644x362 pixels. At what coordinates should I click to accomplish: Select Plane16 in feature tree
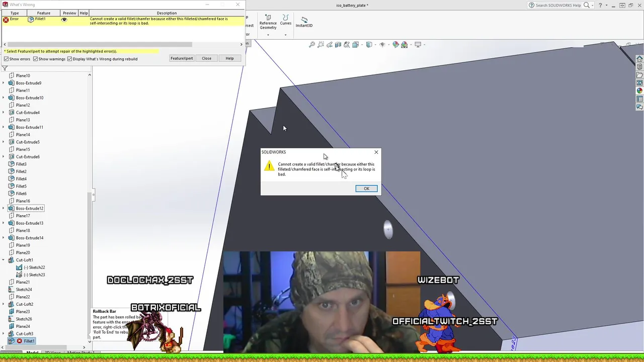pyautogui.click(x=19, y=201)
